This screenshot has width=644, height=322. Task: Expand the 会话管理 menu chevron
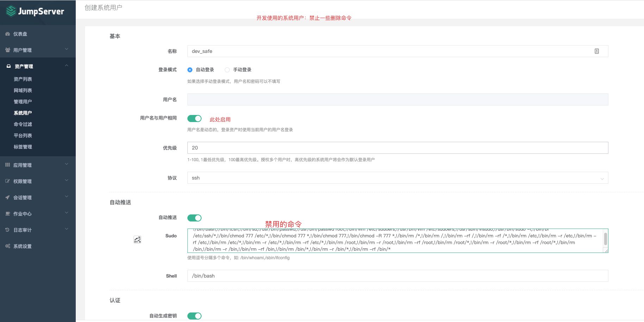(67, 197)
